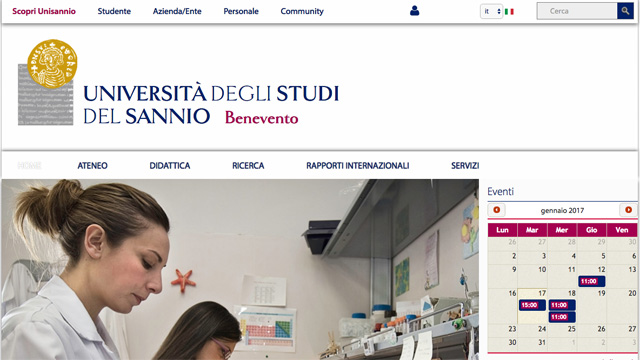Screen dimensions: 640x360
Task: Click the Mar column header
Action: click(x=532, y=230)
